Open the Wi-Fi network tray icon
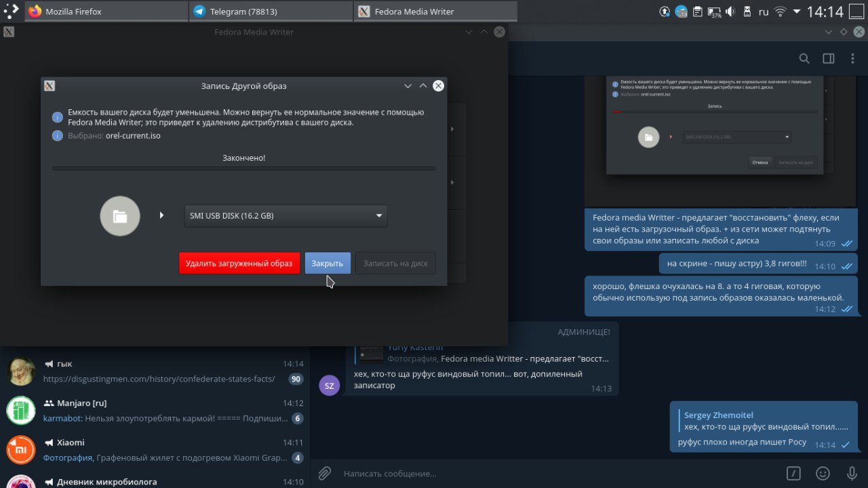 coord(781,12)
